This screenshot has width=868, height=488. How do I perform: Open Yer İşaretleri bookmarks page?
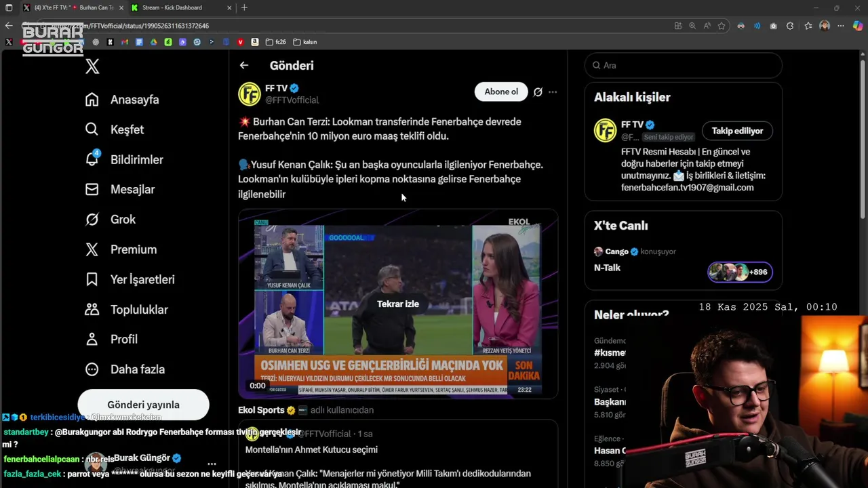(x=130, y=279)
